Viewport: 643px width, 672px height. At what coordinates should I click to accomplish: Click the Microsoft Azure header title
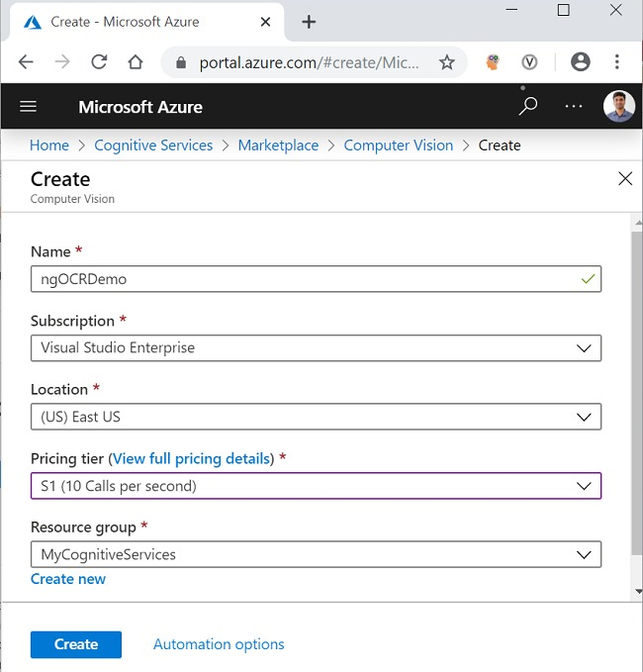click(x=140, y=107)
